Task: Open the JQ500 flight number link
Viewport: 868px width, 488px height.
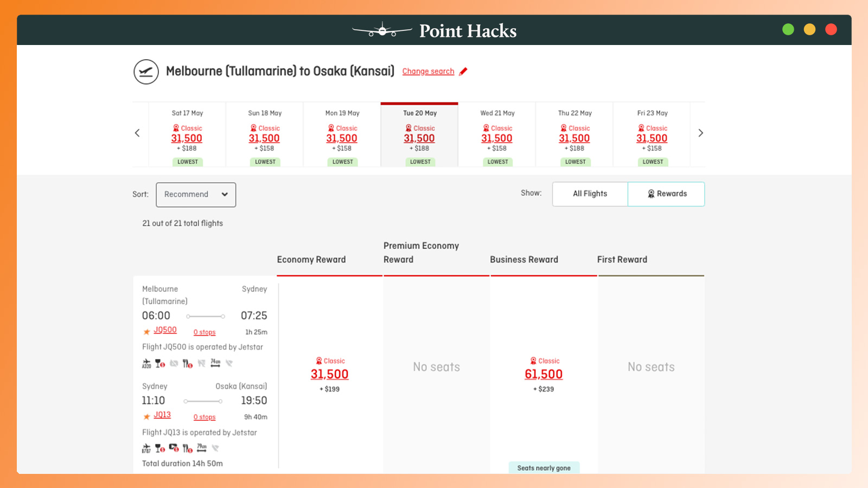Action: [x=165, y=330]
